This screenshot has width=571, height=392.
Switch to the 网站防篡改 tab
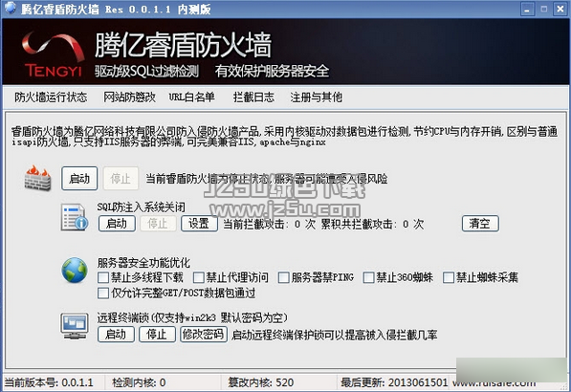point(130,98)
